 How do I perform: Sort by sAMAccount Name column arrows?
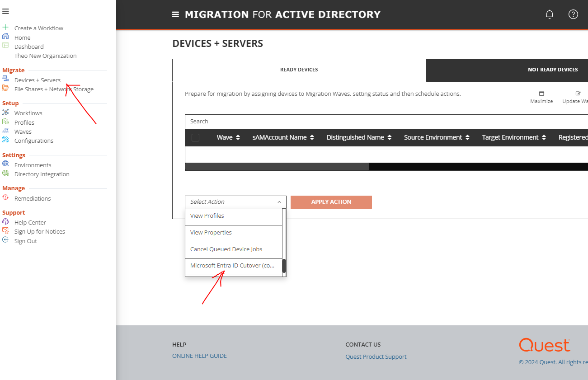pos(312,137)
